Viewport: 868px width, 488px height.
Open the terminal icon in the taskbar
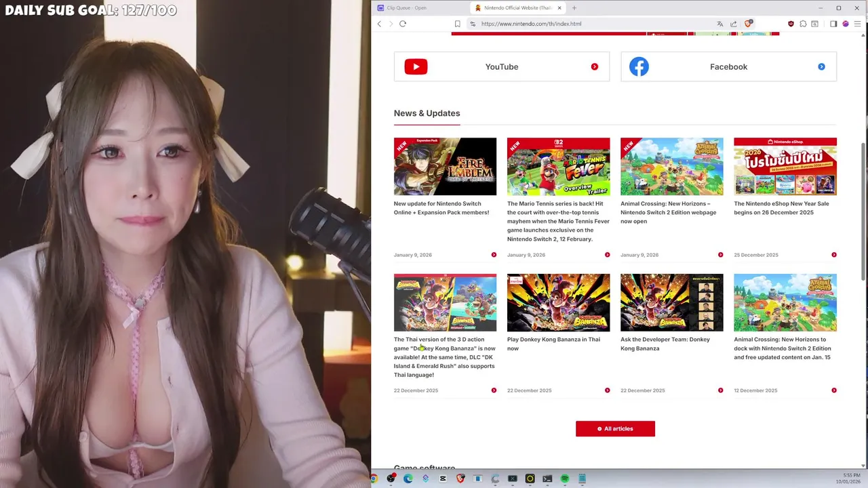tap(547, 479)
